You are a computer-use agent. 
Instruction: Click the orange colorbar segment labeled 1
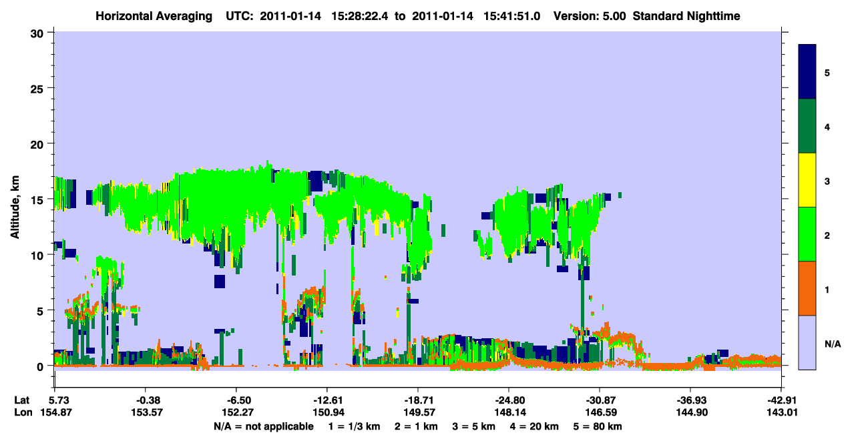pyautogui.click(x=807, y=288)
